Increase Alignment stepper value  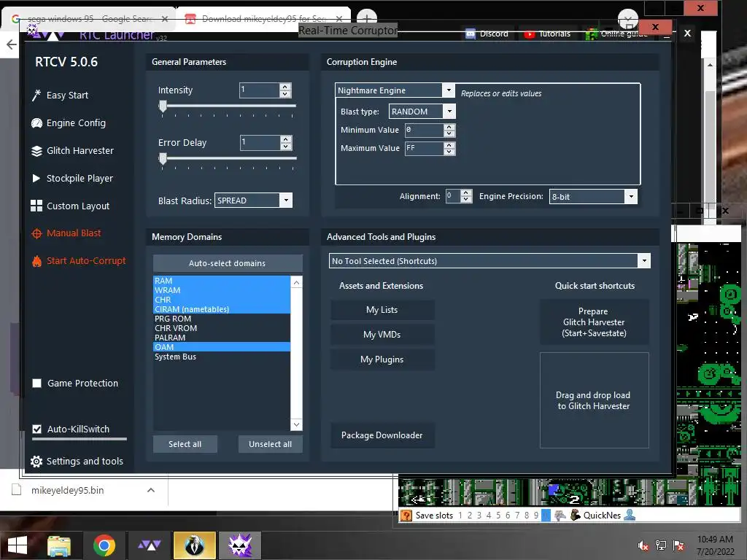coord(466,192)
